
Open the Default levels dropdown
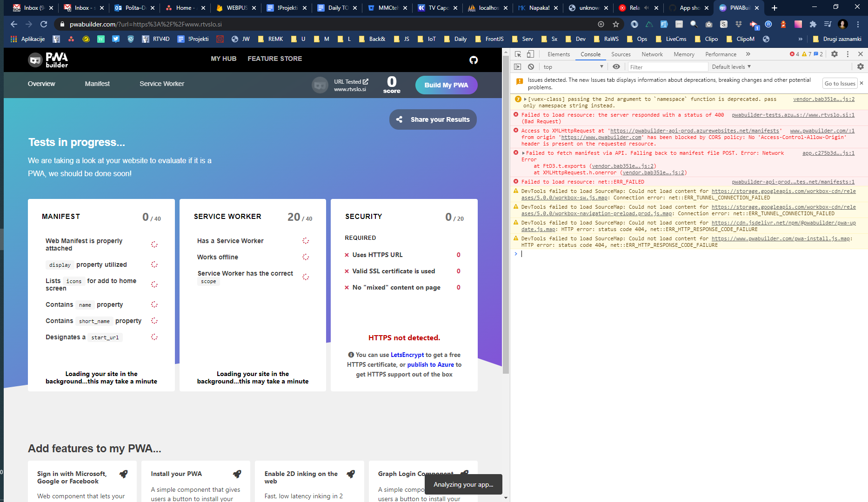pos(732,67)
